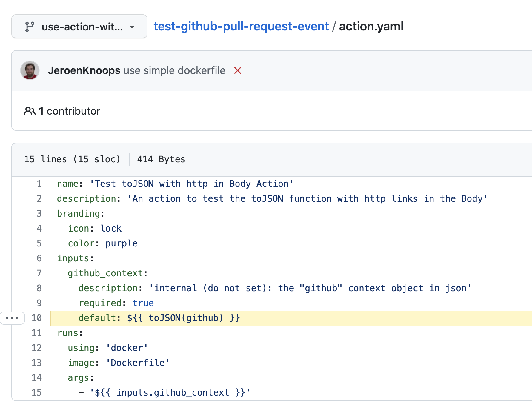
Task: Click the '414 Bytes' file size label
Action: pos(161,159)
